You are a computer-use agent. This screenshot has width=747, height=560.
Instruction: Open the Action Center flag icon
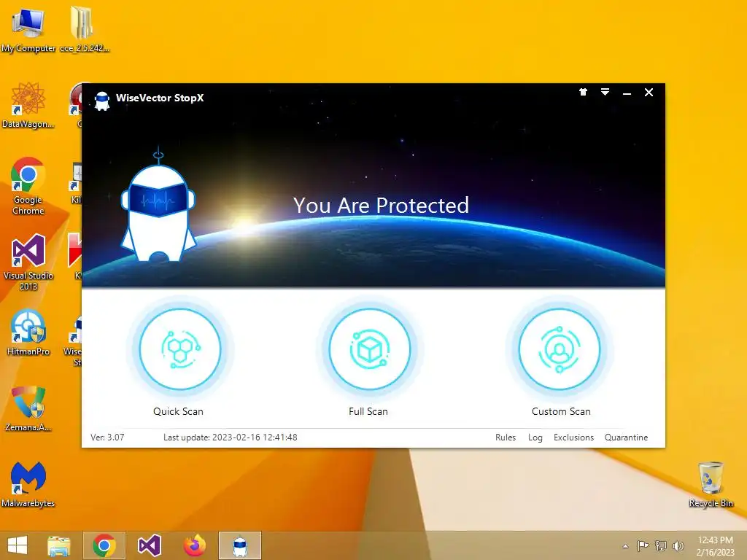pyautogui.click(x=643, y=545)
